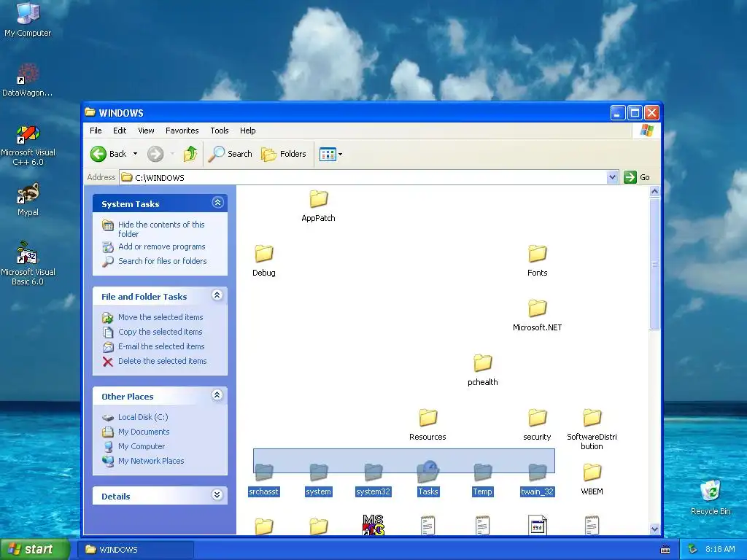Select the Temp folder
This screenshot has height=560, width=747.
(483, 480)
